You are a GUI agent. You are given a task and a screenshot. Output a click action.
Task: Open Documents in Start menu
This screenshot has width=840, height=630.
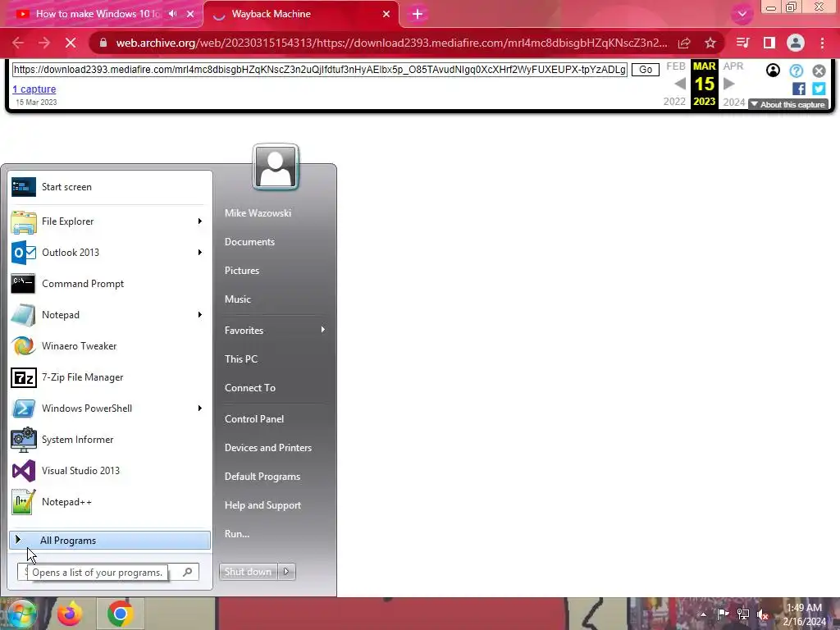249,242
